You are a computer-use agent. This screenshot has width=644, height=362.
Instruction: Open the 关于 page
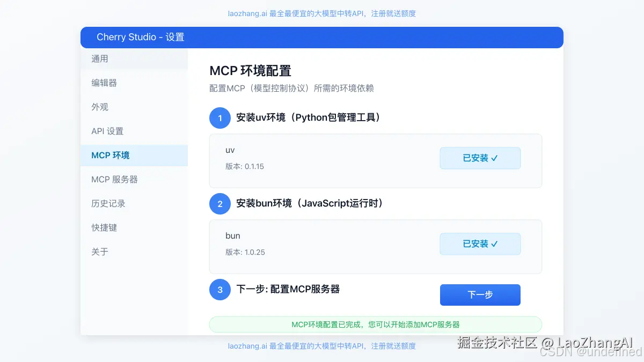(x=134, y=252)
